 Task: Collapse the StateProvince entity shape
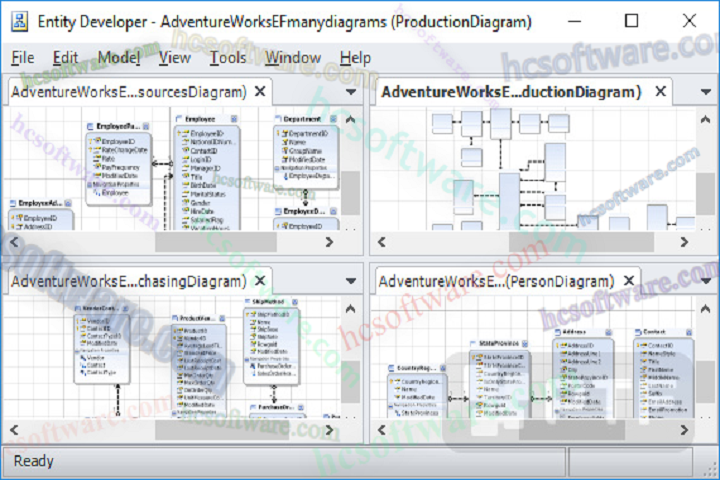point(525,344)
